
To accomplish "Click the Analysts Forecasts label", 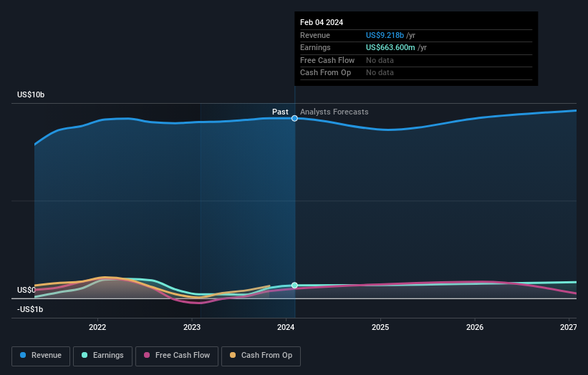I will 334,112.
